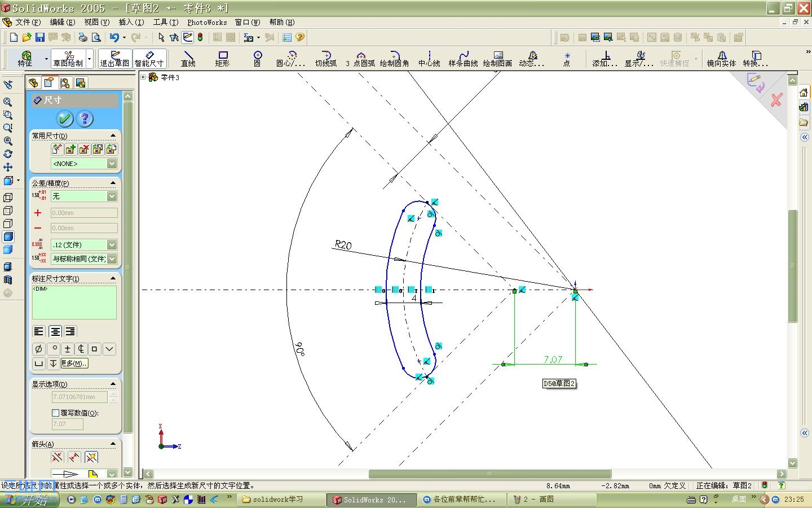Select the 3 Point Arc (3 点圆弧) tool
The width and height of the screenshot is (812, 508).
click(360, 59)
